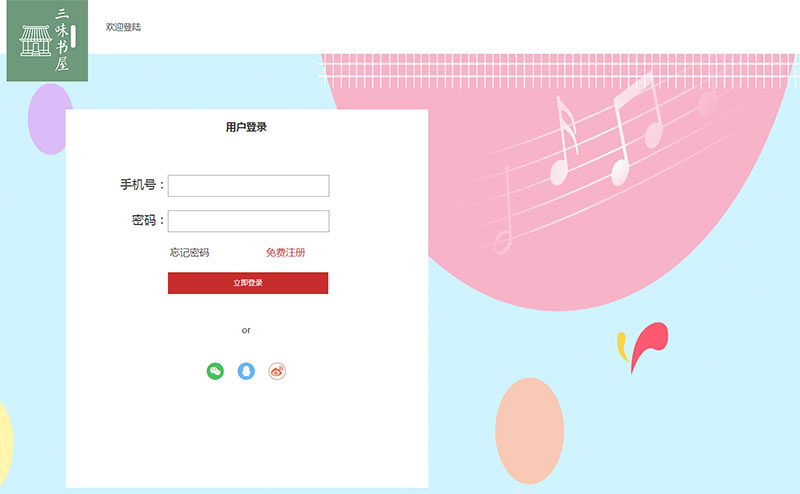This screenshot has width=800, height=494.
Task: Focus the 密码 password field
Action: 248,221
